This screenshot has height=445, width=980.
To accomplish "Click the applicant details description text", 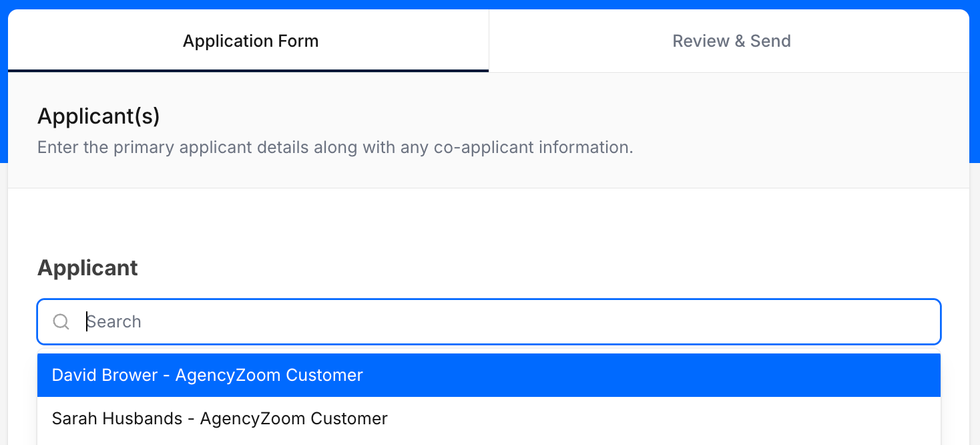I will click(x=335, y=148).
